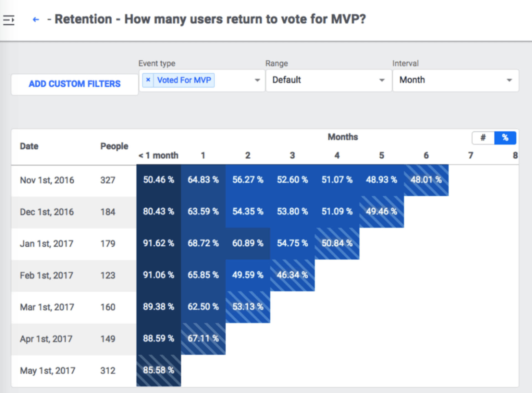
Task: Switch table to absolute numbers (#)
Action: tap(483, 138)
